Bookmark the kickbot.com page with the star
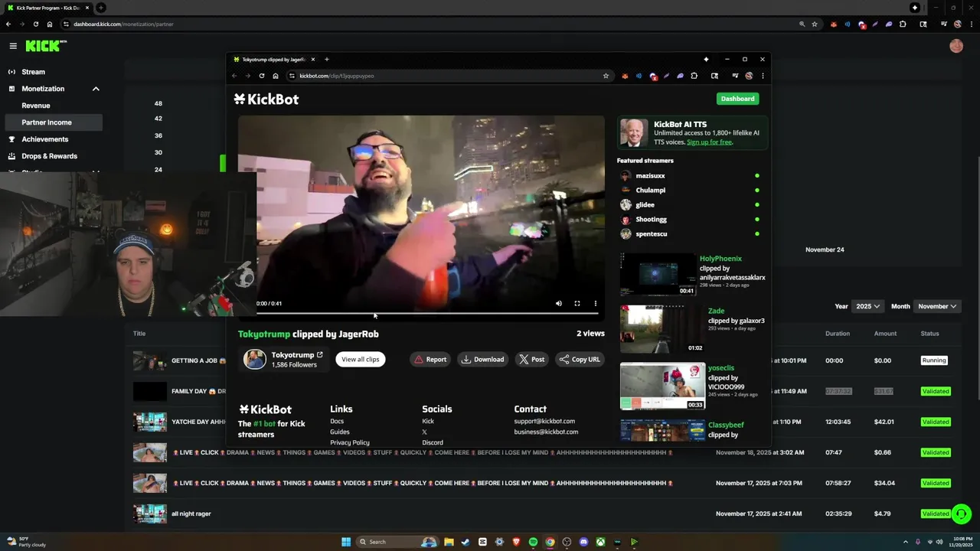This screenshot has height=551, width=980. pyautogui.click(x=606, y=76)
